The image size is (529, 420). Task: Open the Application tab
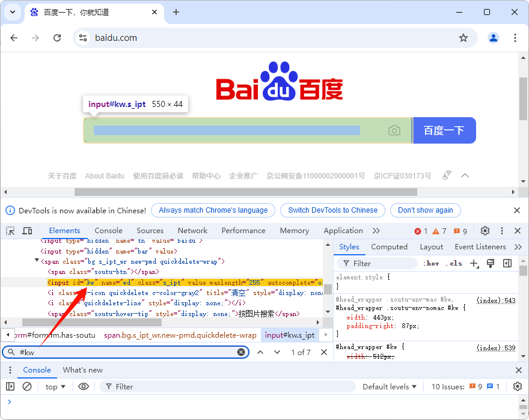(x=343, y=231)
